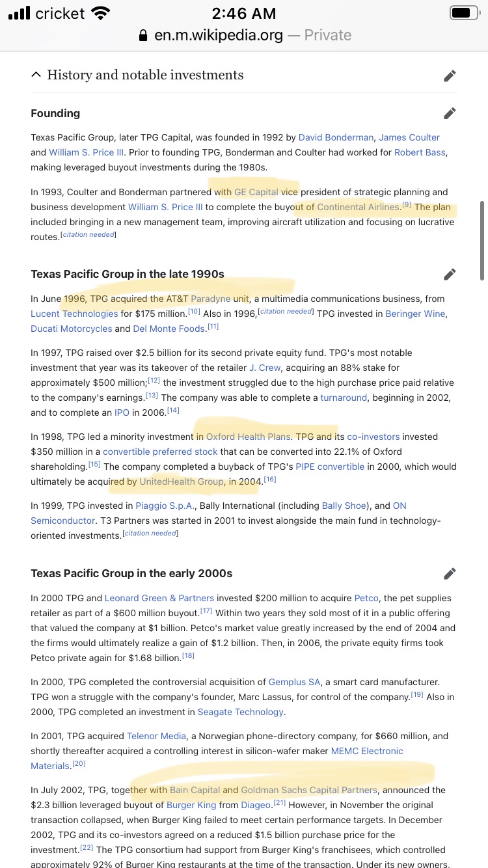Open Bally Shoe link
488x868 pixels.
point(345,506)
